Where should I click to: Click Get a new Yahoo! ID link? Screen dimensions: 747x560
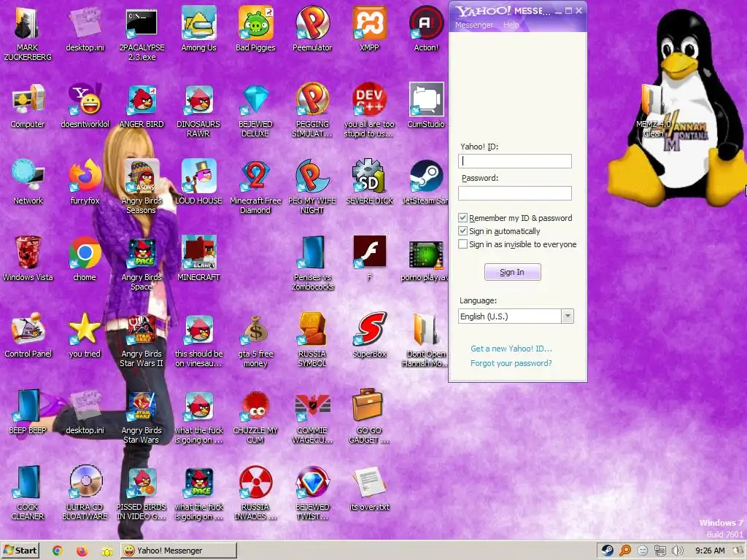pyautogui.click(x=511, y=349)
